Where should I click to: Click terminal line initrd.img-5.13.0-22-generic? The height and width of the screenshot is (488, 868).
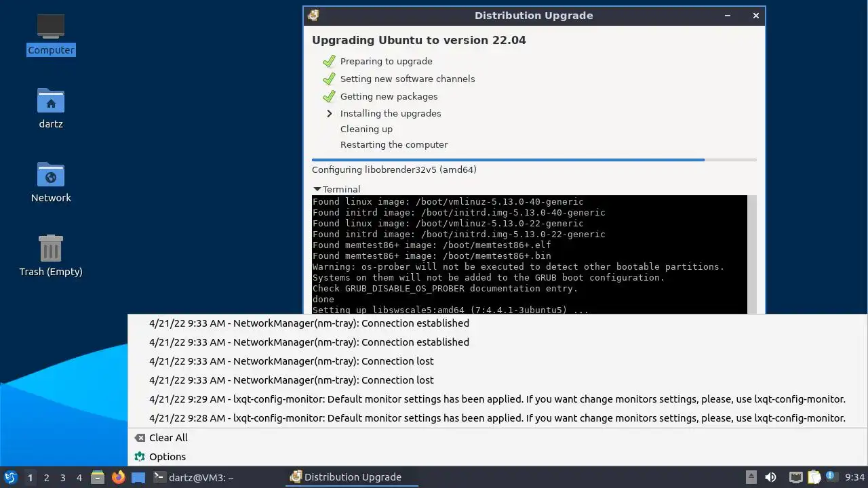(459, 235)
